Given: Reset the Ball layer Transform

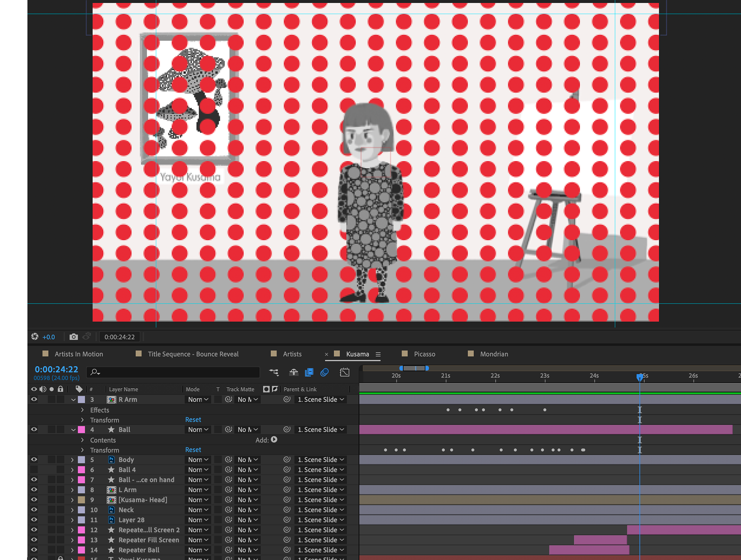Looking at the screenshot, I should click(193, 450).
